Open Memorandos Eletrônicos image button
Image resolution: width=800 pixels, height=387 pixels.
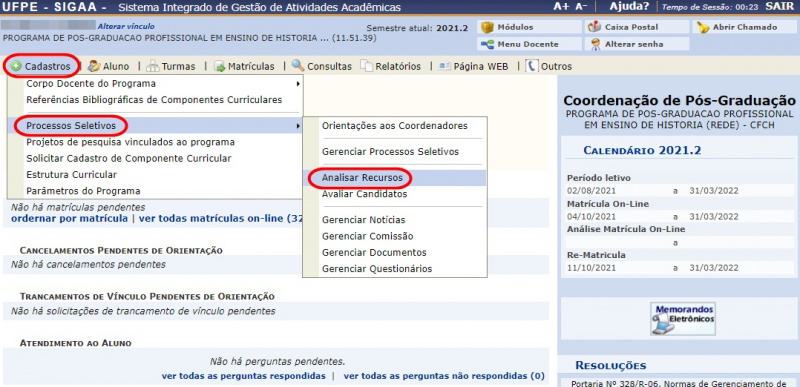(683, 318)
